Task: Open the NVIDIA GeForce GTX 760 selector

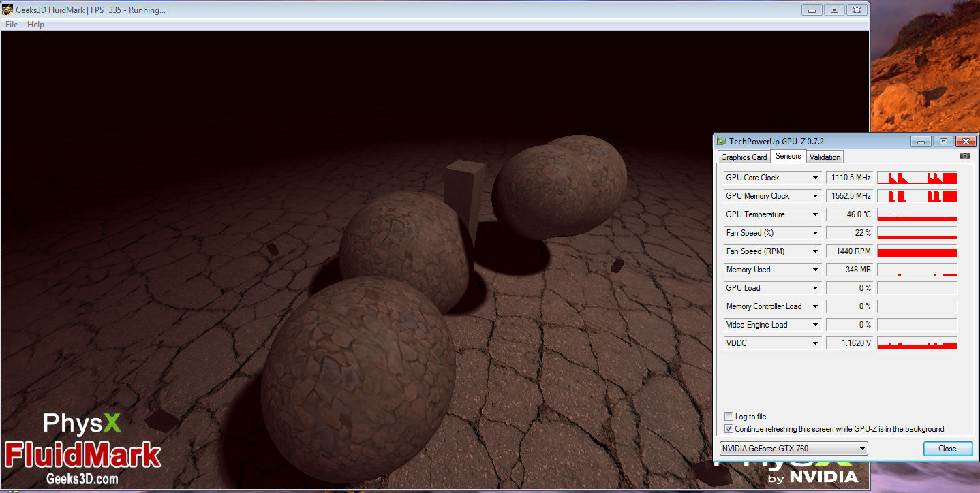Action: pos(794,449)
